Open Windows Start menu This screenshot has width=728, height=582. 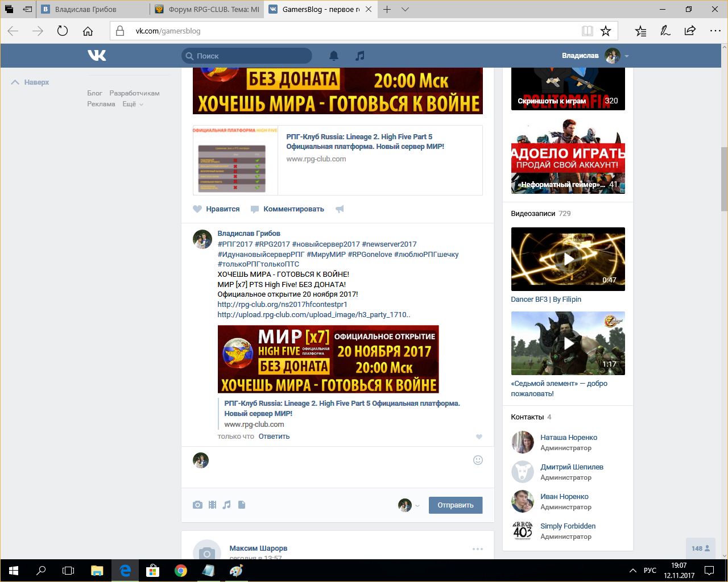click(14, 571)
